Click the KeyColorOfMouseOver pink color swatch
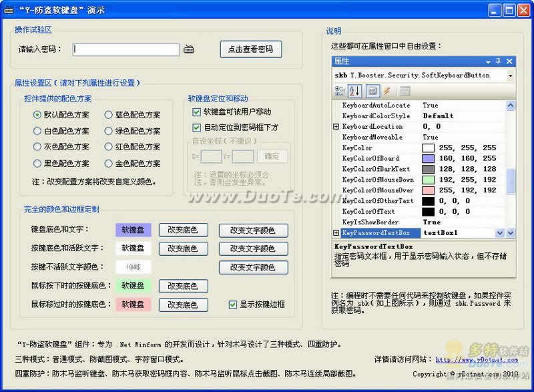The height and width of the screenshot is (392, 534). coord(428,190)
